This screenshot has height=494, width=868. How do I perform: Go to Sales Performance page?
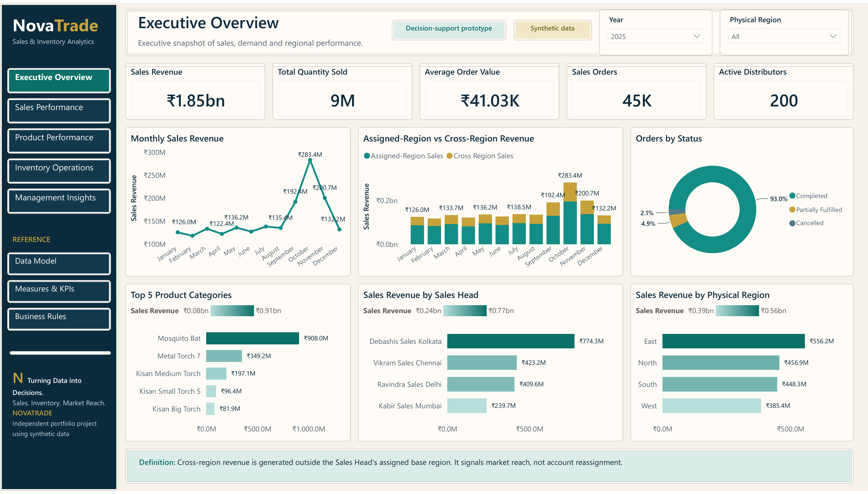[x=59, y=111]
